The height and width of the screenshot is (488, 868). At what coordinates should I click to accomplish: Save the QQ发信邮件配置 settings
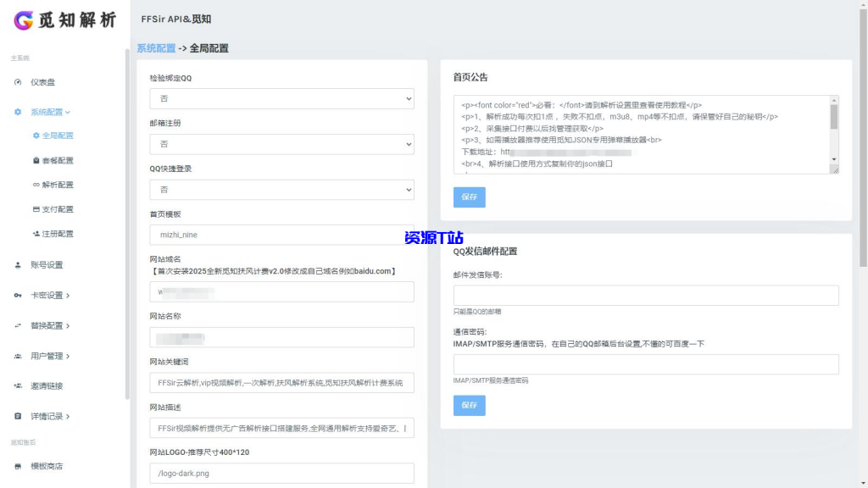click(x=469, y=406)
